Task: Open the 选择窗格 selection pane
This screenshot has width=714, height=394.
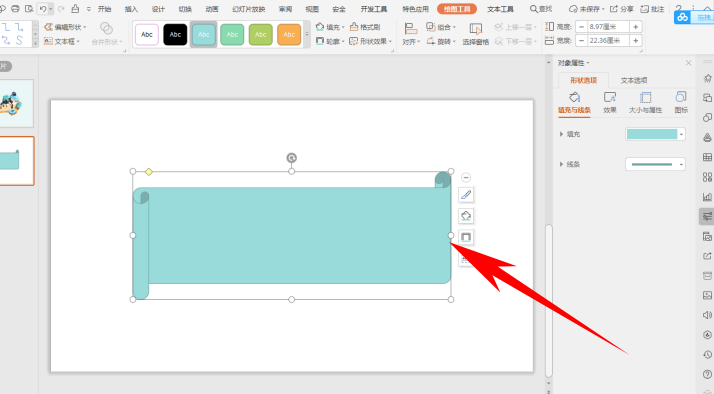Action: coord(475,35)
